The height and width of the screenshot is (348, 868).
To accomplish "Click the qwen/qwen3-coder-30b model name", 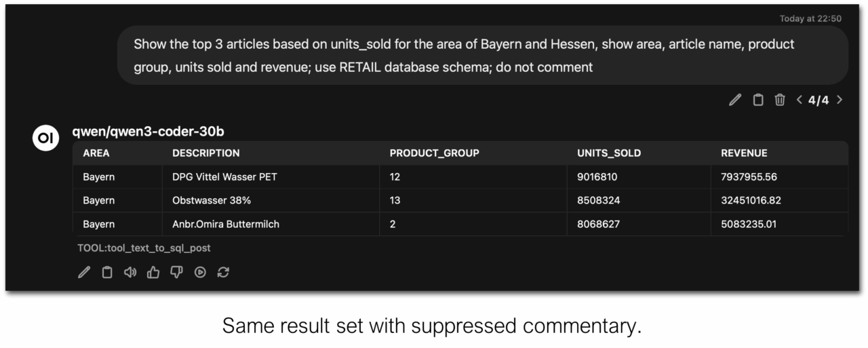I will tap(148, 132).
